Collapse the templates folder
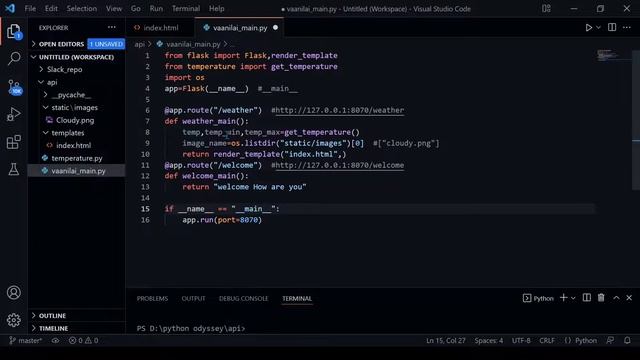Screen dimensions: 640x360 coord(77,133)
